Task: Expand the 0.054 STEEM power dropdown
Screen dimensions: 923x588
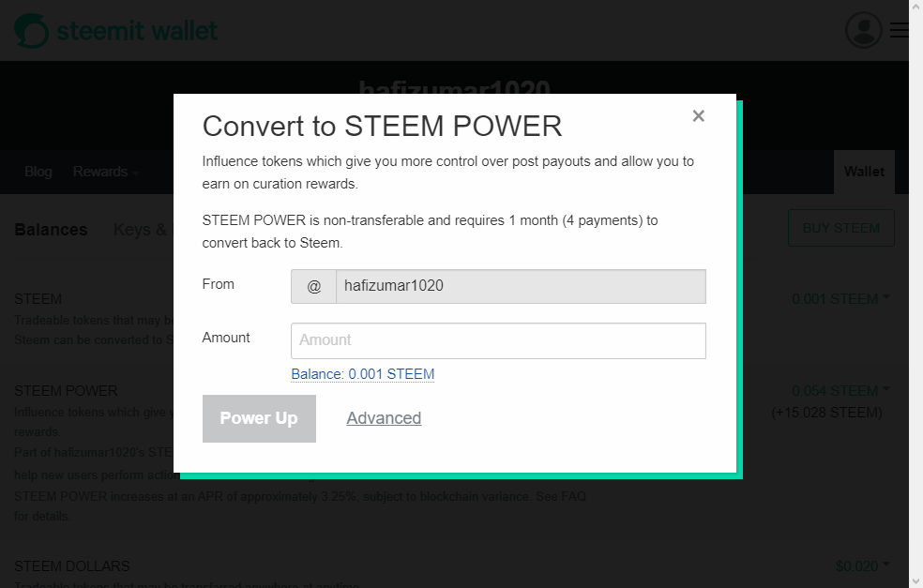Action: [x=840, y=391]
